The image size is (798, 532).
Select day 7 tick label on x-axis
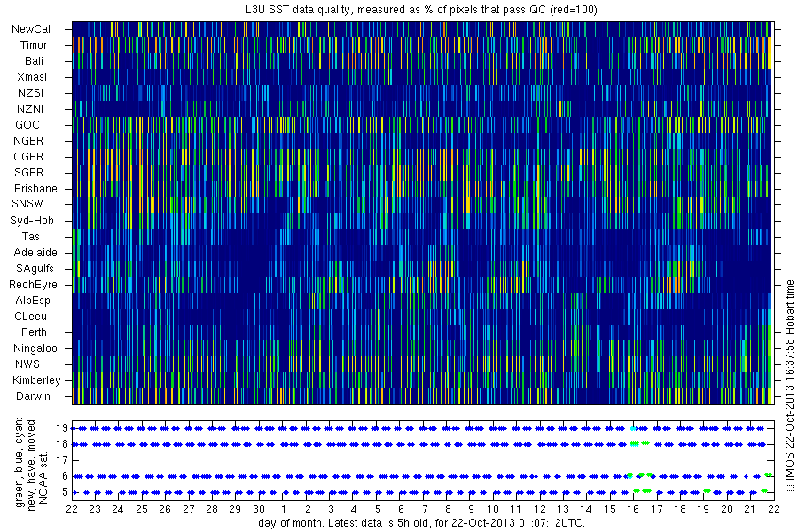click(x=425, y=510)
